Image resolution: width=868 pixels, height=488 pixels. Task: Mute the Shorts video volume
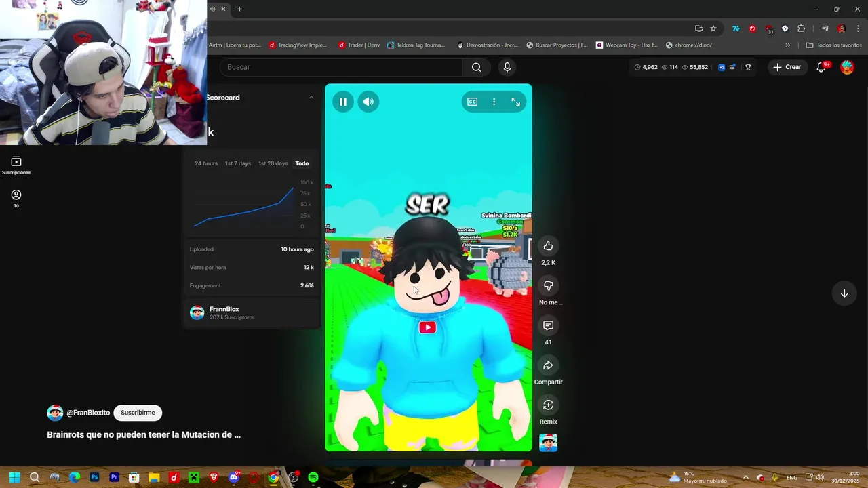368,102
